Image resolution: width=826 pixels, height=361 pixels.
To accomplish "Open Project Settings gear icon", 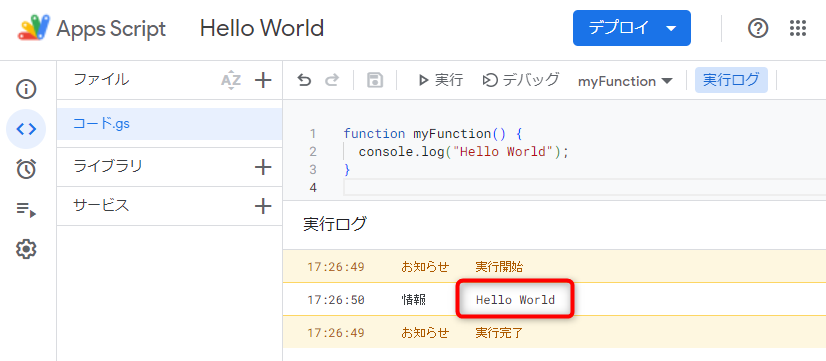I will click(x=26, y=249).
